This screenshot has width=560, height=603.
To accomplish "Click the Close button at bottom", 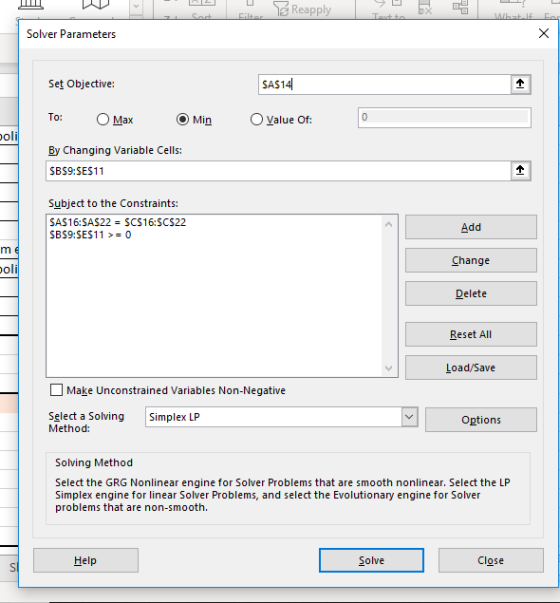I will [491, 560].
